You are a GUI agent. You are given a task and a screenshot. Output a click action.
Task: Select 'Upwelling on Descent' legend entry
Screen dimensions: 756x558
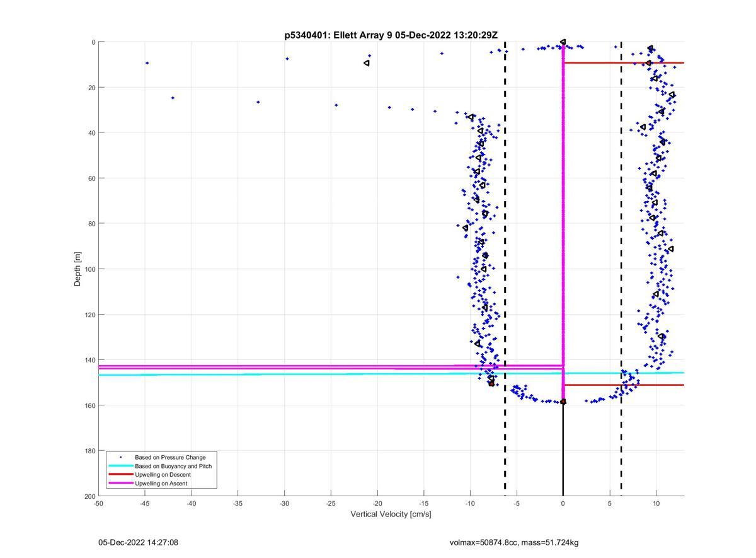(163, 475)
